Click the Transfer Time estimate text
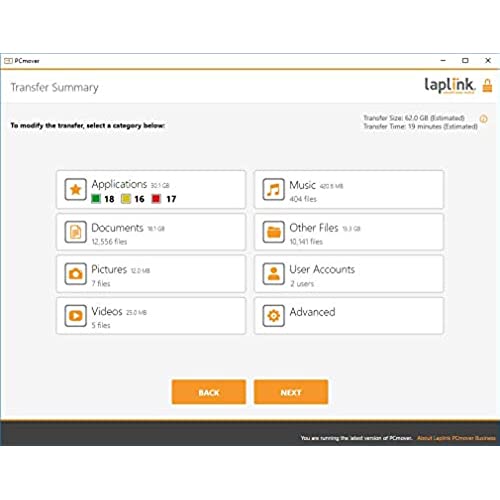 (x=420, y=126)
